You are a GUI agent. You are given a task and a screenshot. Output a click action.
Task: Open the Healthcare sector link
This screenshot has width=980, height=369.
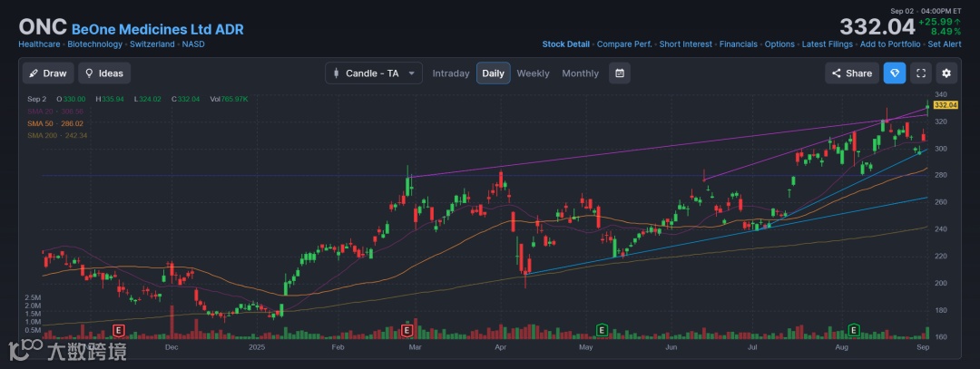[x=39, y=44]
